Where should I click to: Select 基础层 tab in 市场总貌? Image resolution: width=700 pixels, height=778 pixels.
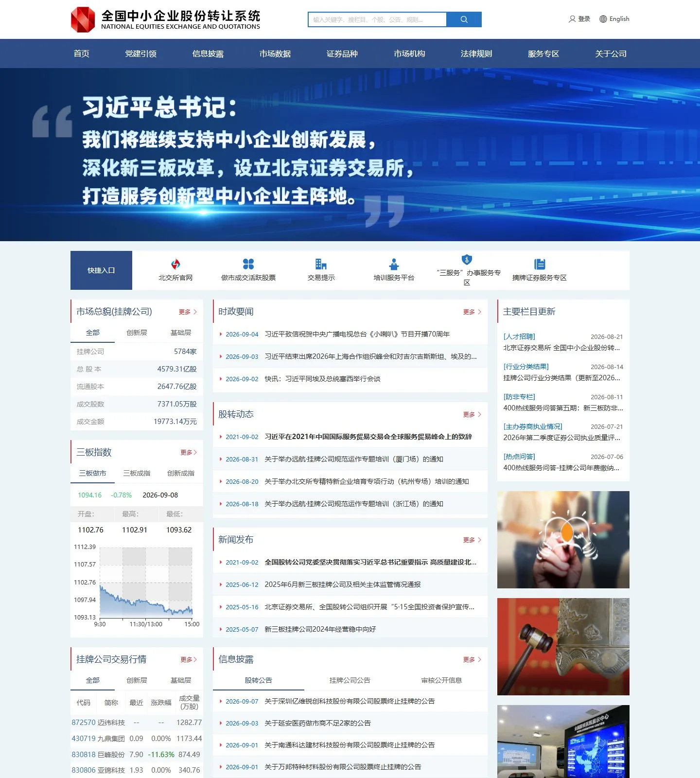click(x=181, y=333)
